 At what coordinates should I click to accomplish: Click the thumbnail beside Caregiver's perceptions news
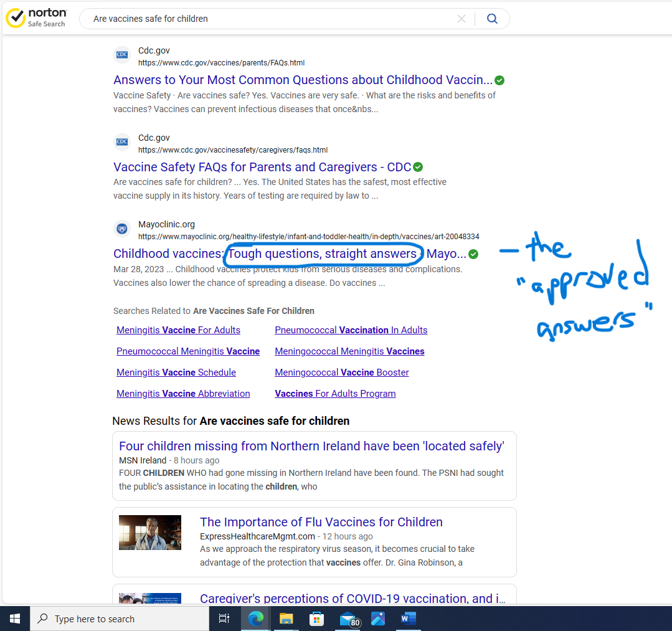[x=150, y=599]
